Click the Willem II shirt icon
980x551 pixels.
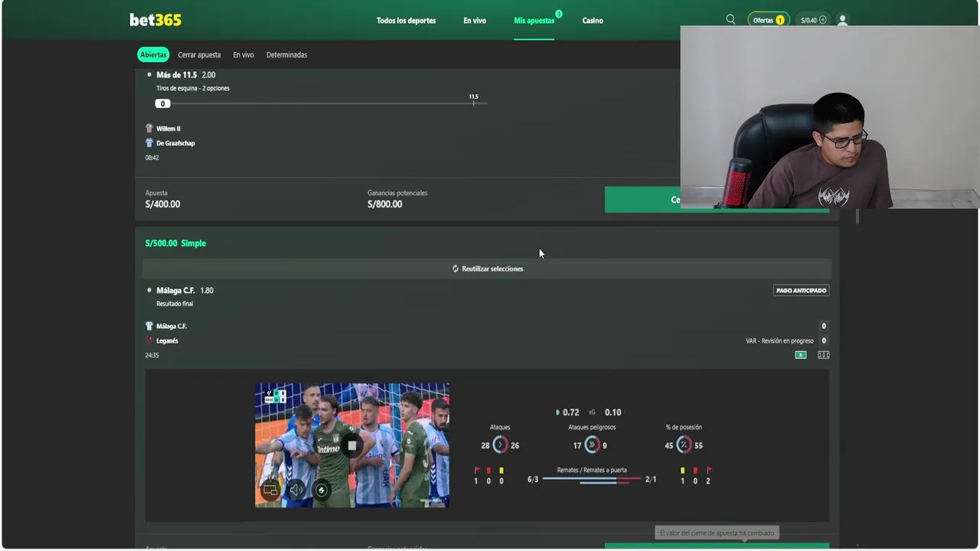pyautogui.click(x=149, y=129)
